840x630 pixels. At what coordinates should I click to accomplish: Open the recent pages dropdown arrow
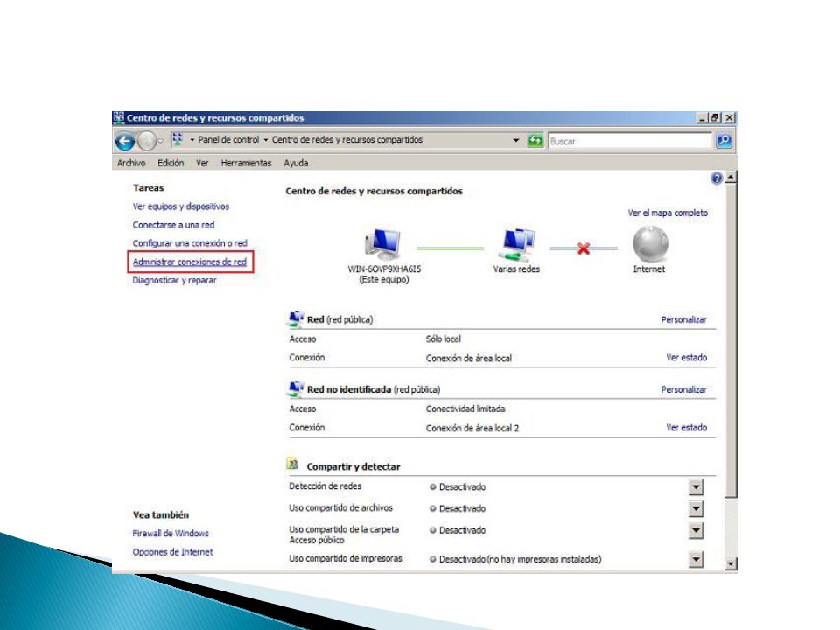160,142
